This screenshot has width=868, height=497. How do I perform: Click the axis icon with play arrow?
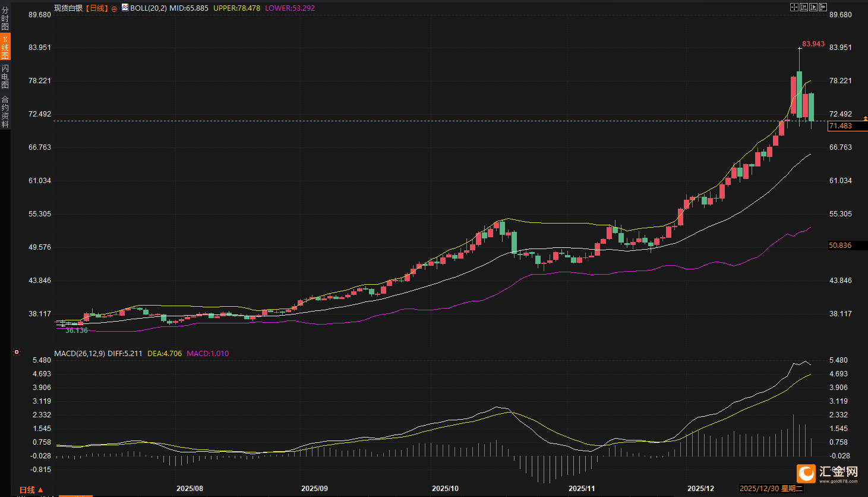813,7
